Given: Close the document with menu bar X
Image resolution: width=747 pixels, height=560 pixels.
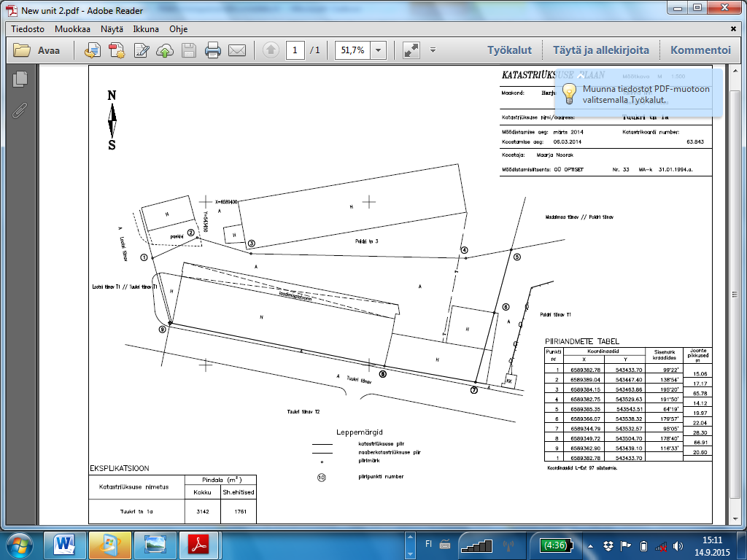Looking at the screenshot, I should [734, 29].
